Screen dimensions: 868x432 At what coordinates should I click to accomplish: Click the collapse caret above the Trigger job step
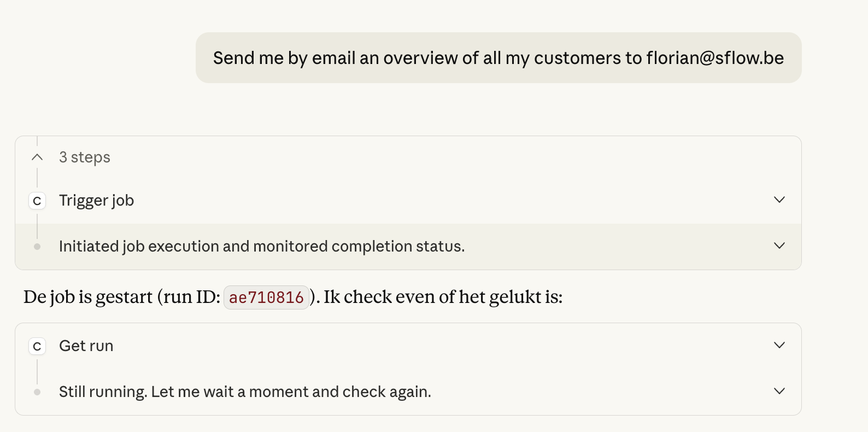coord(37,157)
